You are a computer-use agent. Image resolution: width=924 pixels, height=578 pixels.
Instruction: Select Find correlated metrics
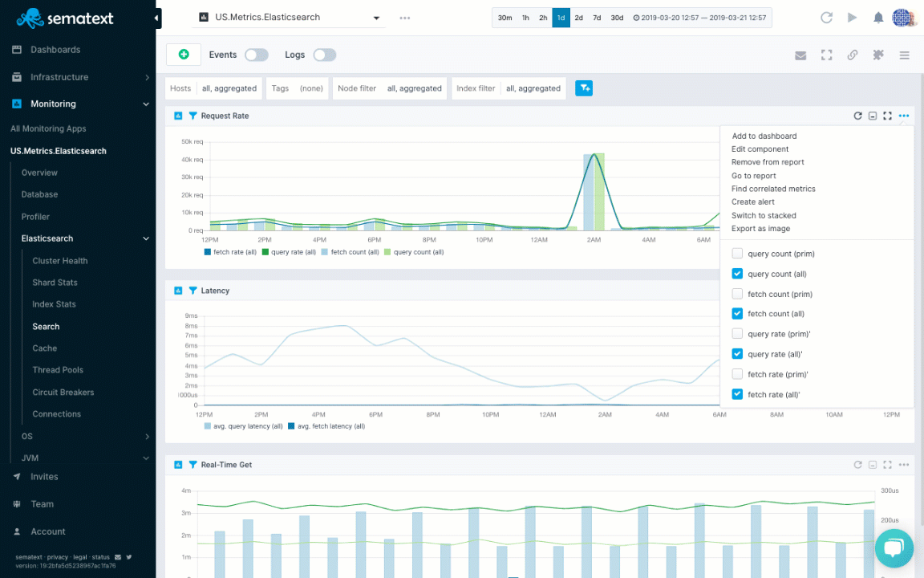coord(773,189)
